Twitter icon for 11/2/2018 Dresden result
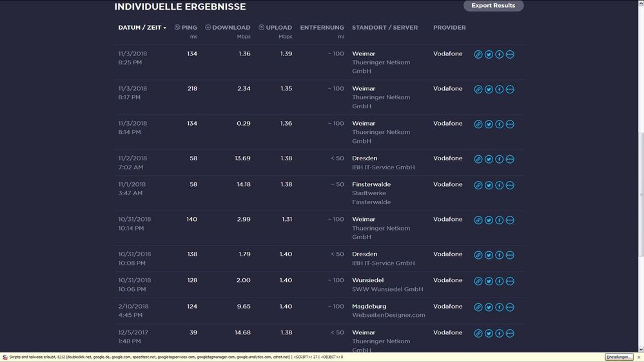 point(489,159)
